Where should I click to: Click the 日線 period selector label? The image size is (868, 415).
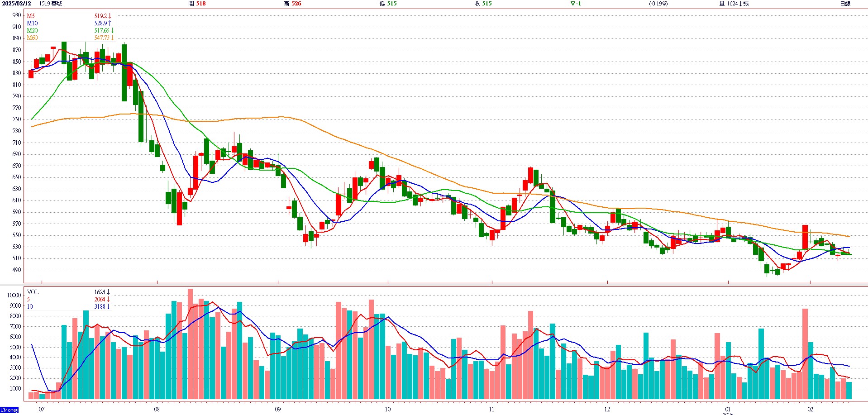tap(845, 4)
